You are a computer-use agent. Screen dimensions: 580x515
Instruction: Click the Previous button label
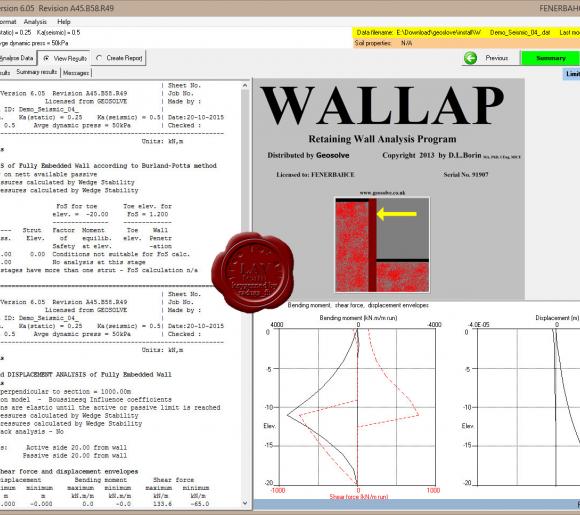(x=496, y=58)
